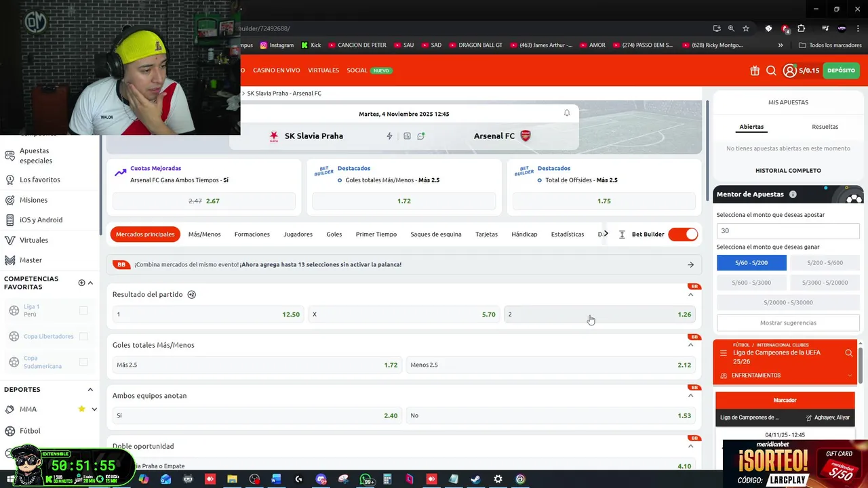The height and width of the screenshot is (488, 868).
Task: Open the Chrome three-dot menu
Action: click(x=859, y=28)
